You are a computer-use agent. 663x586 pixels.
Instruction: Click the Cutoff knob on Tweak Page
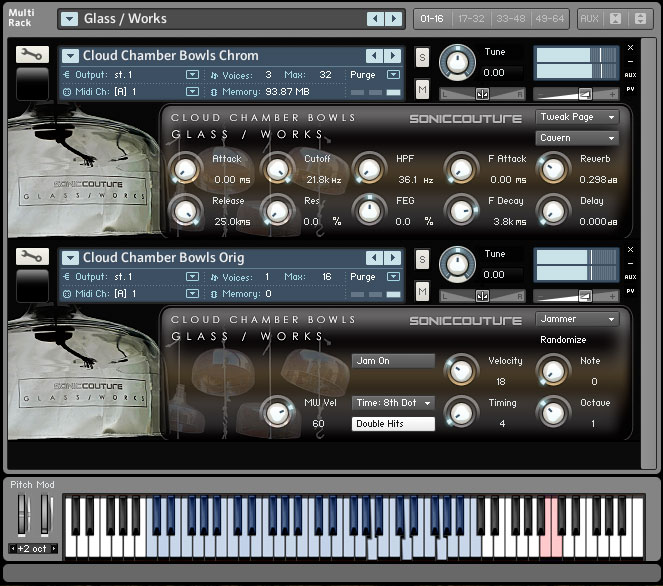pyautogui.click(x=277, y=170)
